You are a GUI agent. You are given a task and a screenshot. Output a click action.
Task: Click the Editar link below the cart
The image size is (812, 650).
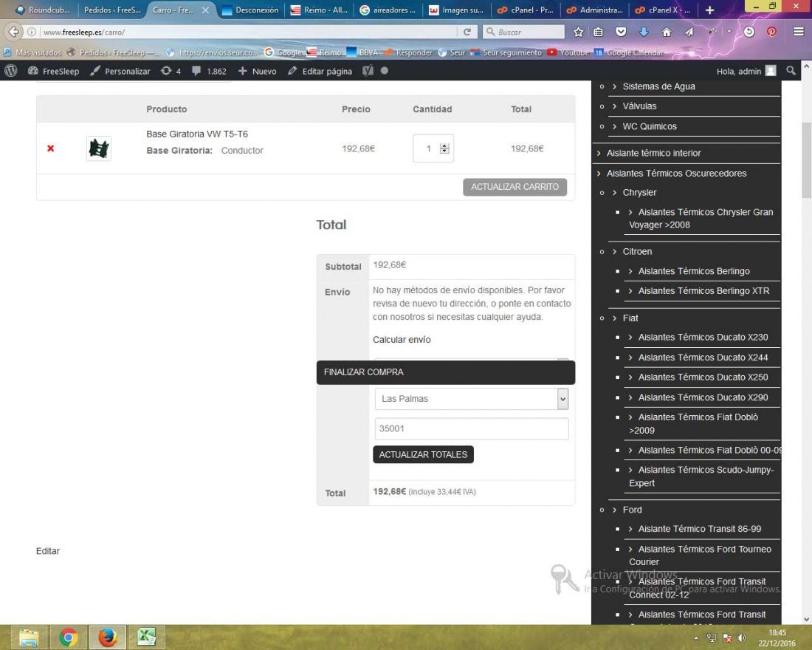point(48,551)
